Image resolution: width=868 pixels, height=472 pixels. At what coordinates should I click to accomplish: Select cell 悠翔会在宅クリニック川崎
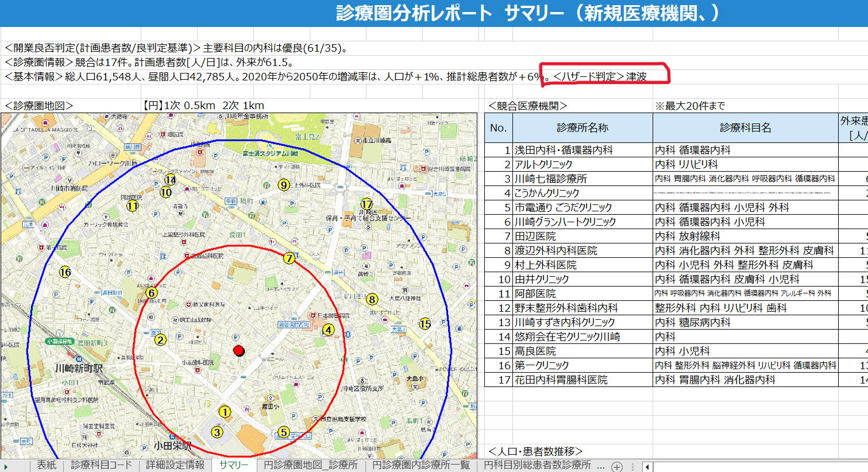tap(582, 336)
